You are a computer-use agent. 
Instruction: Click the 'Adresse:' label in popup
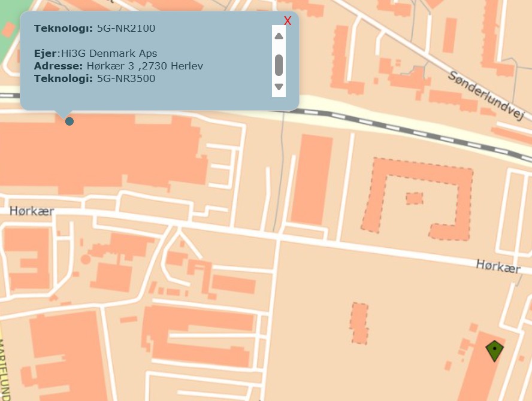tap(58, 66)
